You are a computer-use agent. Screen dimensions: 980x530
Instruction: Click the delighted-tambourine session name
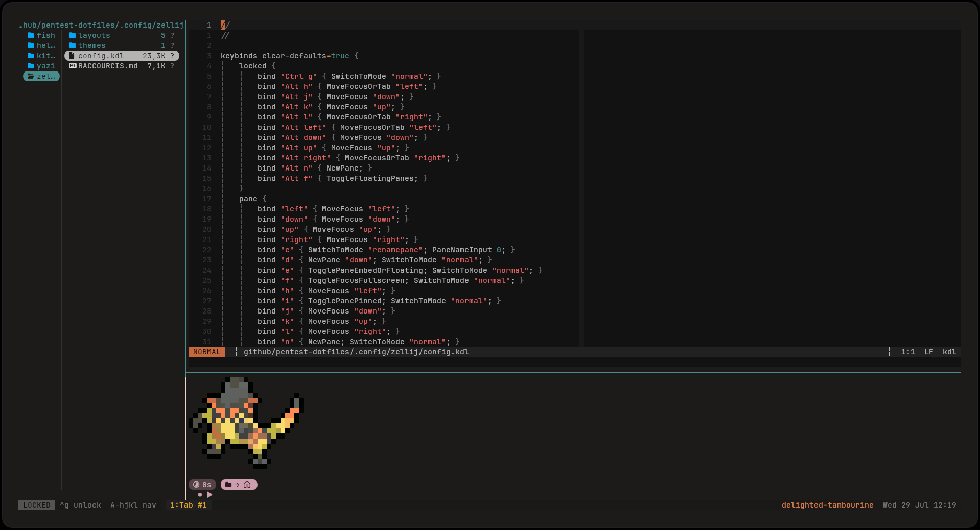(827, 505)
